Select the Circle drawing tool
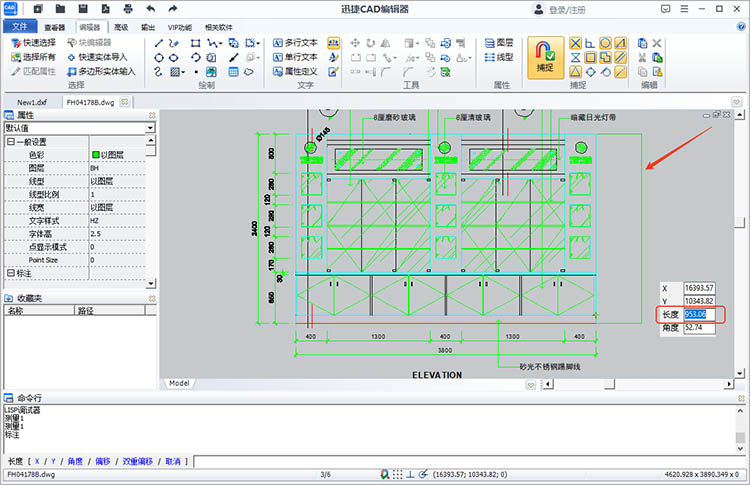 click(159, 58)
